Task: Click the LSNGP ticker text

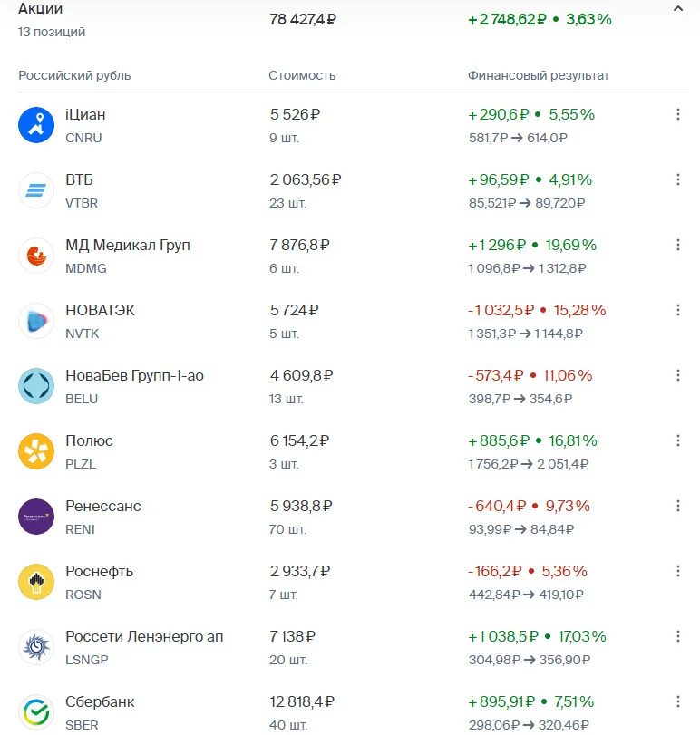Action: [87, 660]
